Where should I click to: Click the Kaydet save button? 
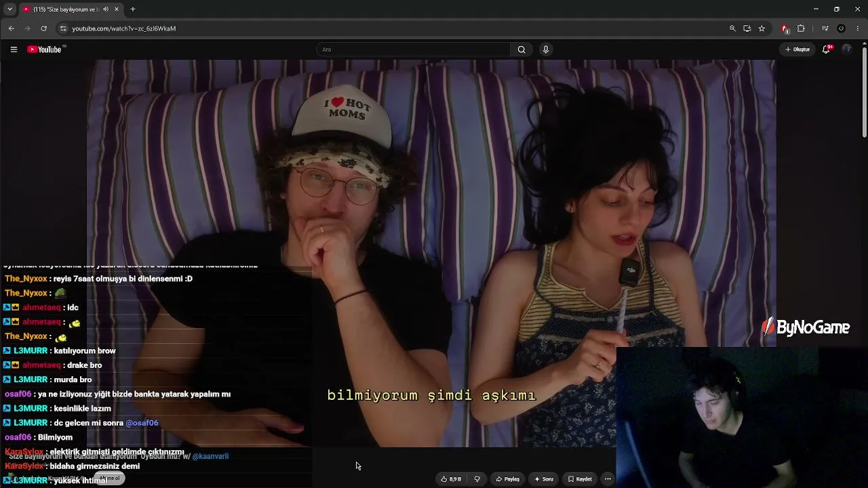[580, 479]
